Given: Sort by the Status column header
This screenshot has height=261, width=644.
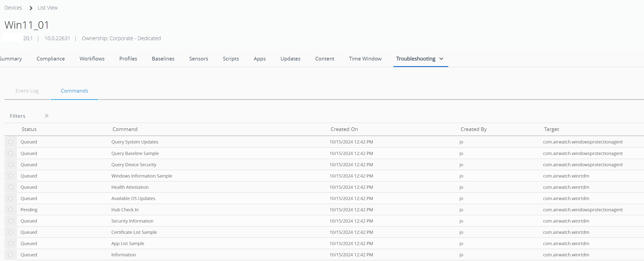Looking at the screenshot, I should point(29,129).
